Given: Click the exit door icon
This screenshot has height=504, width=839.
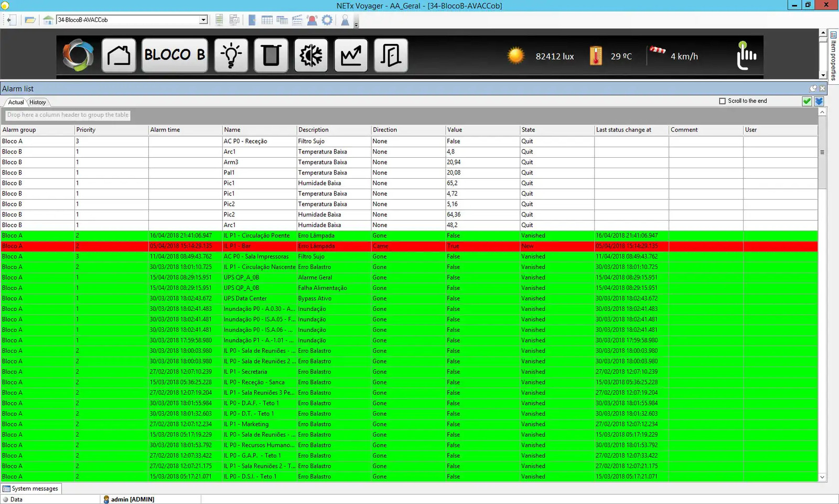Looking at the screenshot, I should pyautogui.click(x=391, y=55).
